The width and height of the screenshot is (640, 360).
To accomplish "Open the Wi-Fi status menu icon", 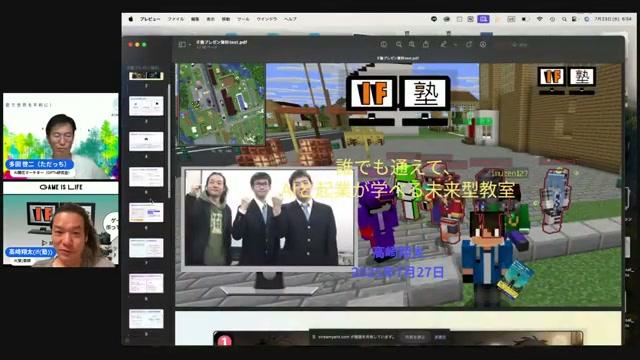I will [540, 19].
